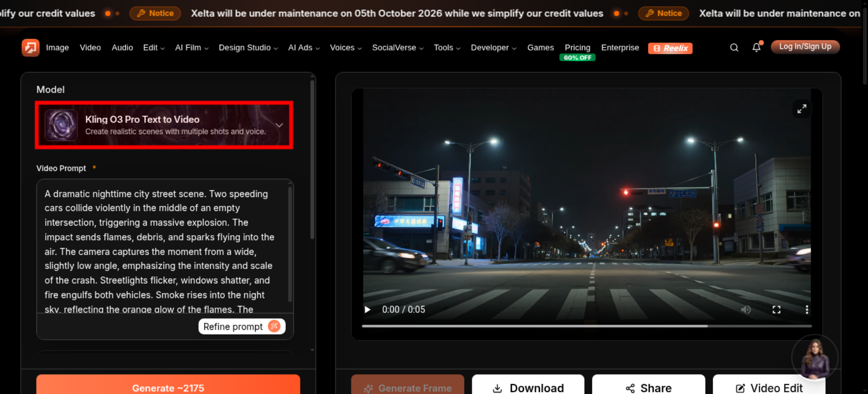Expand the AI Film menu
The image size is (868, 394).
pyautogui.click(x=192, y=48)
